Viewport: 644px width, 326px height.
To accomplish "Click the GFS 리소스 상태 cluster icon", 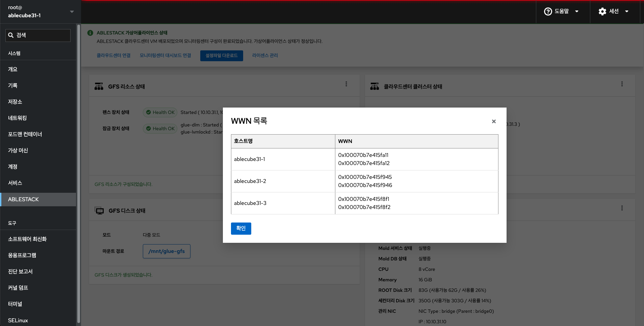I will click(99, 86).
